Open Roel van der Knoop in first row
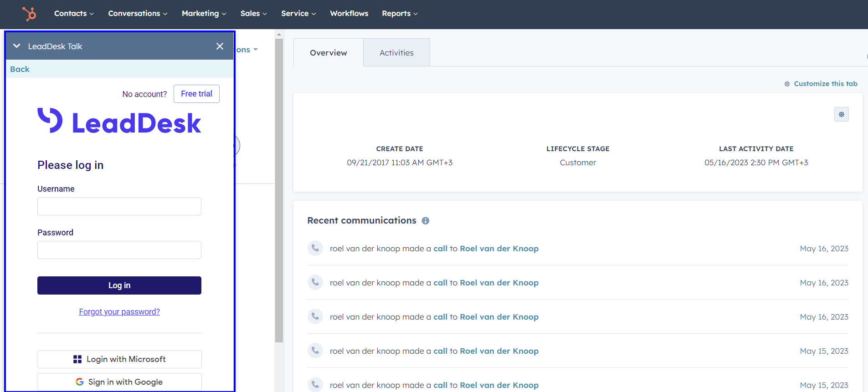Image resolution: width=868 pixels, height=392 pixels. tap(499, 249)
